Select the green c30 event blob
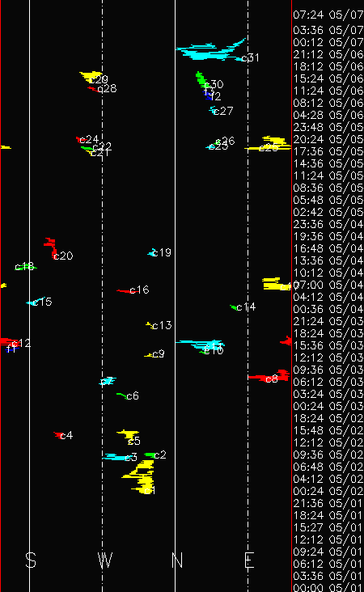Image resolution: width=364 pixels, height=592 pixels. [x=201, y=80]
